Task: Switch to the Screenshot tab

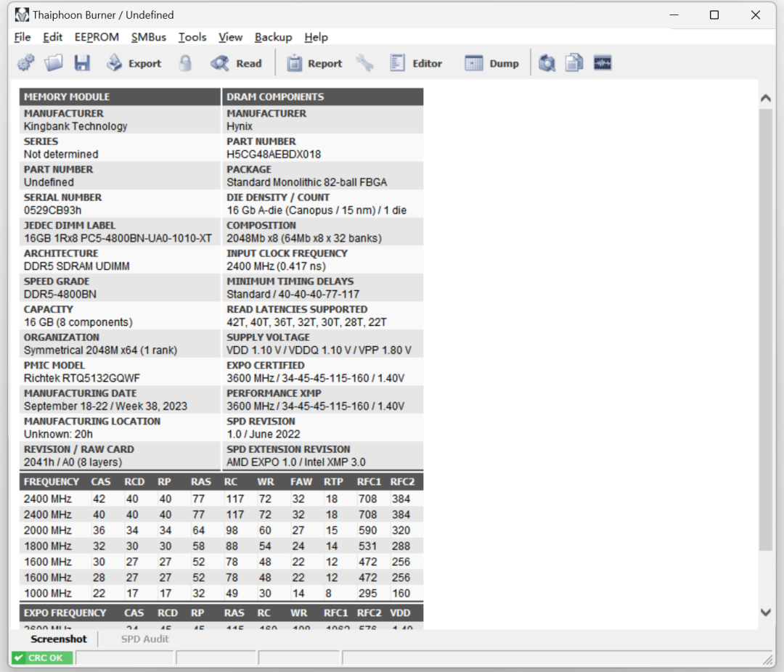Action: 59,639
